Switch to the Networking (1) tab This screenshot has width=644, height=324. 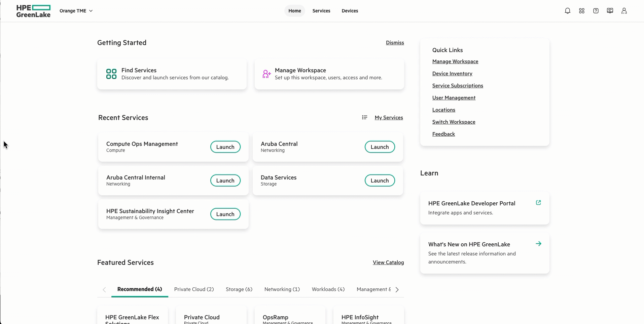pos(282,289)
